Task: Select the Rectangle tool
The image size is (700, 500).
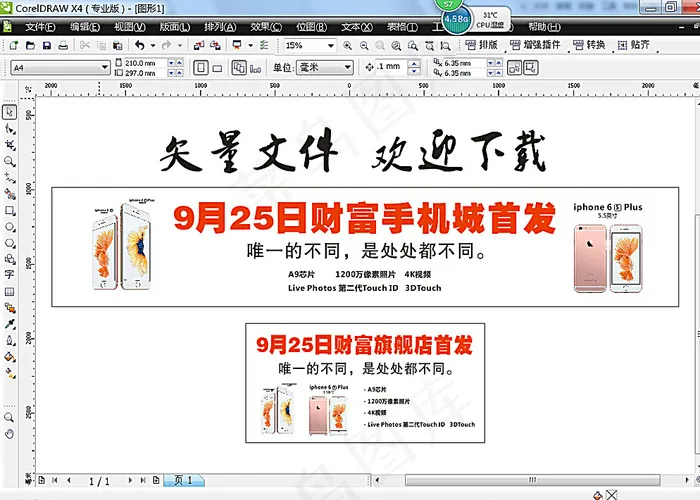Action: coord(9,210)
